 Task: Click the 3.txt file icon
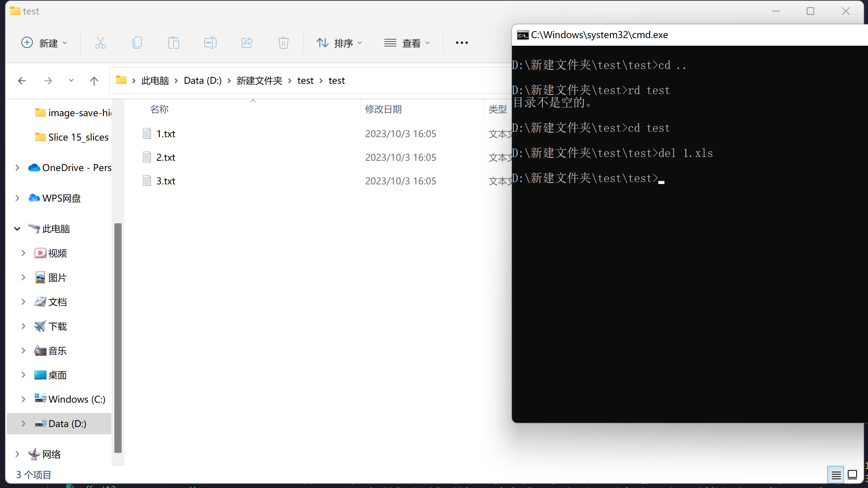(147, 181)
